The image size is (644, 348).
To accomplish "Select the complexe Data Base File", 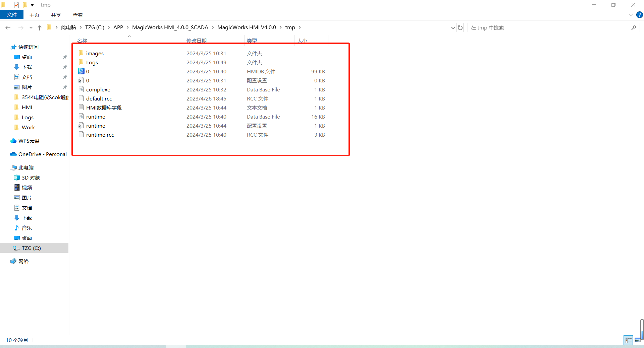I will [x=98, y=89].
